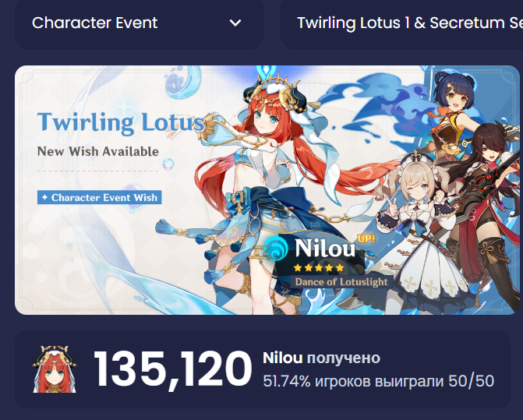Click the Character Event Wish label
The width and height of the screenshot is (523, 420).
pyautogui.click(x=100, y=197)
